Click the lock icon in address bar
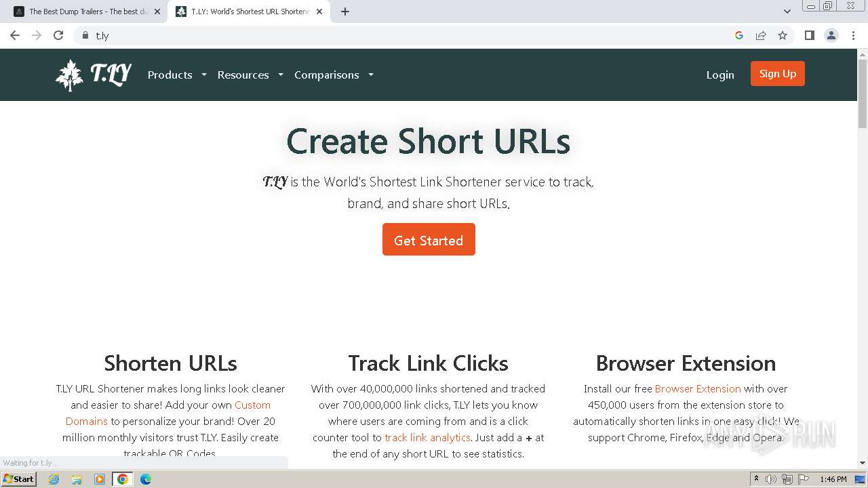Image resolution: width=868 pixels, height=488 pixels. [85, 35]
